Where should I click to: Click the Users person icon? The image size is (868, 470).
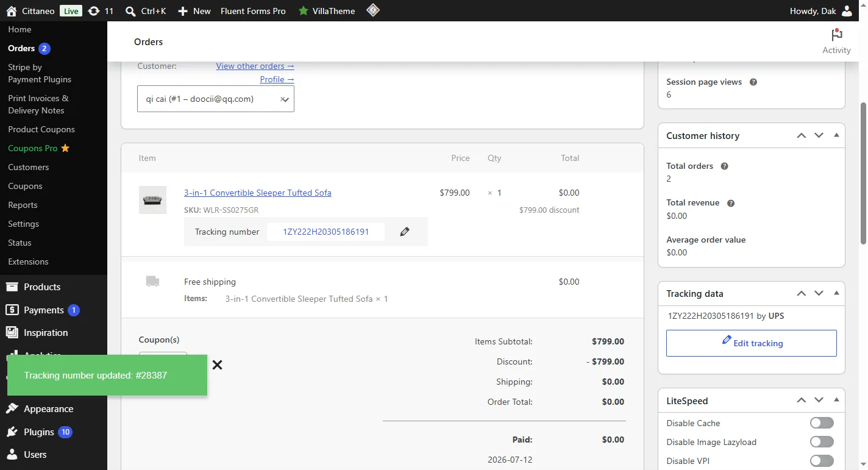(12, 454)
